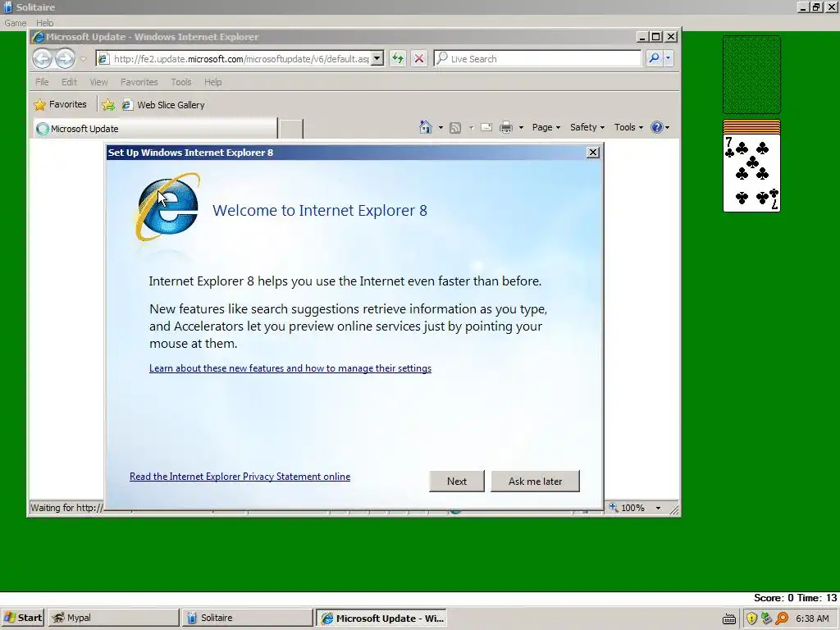Expand the Home button dropdown arrow
This screenshot has height=630, width=840.
coord(441,127)
